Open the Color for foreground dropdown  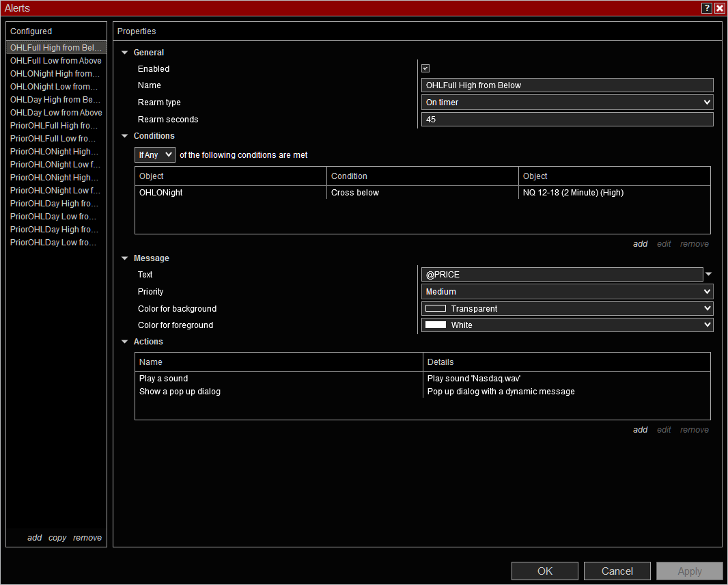[x=567, y=325]
